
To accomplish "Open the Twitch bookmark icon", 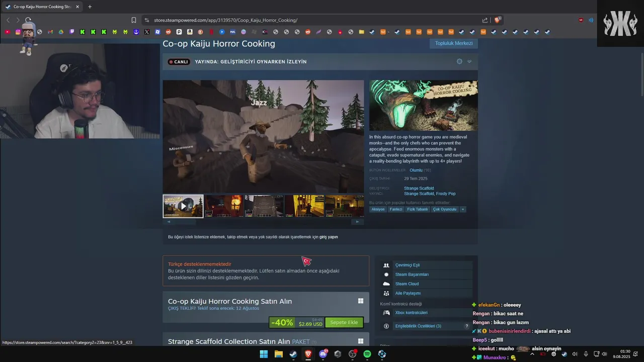I will [x=72, y=32].
